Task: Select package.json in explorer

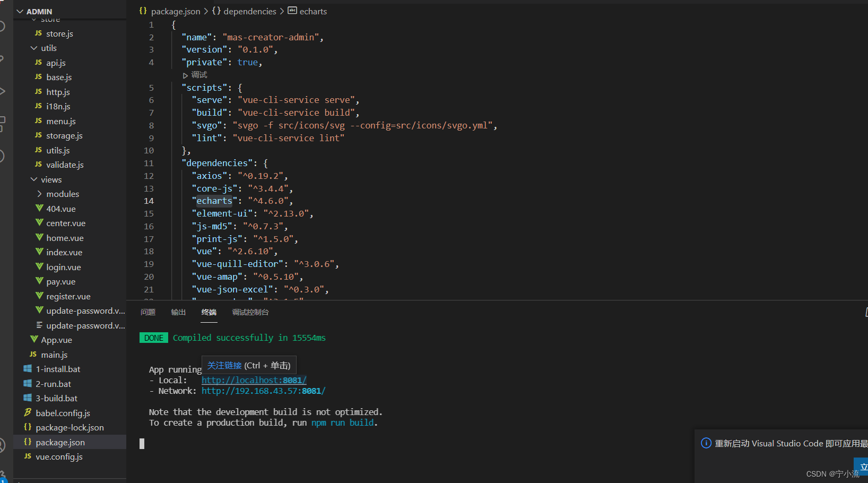Action: click(60, 442)
